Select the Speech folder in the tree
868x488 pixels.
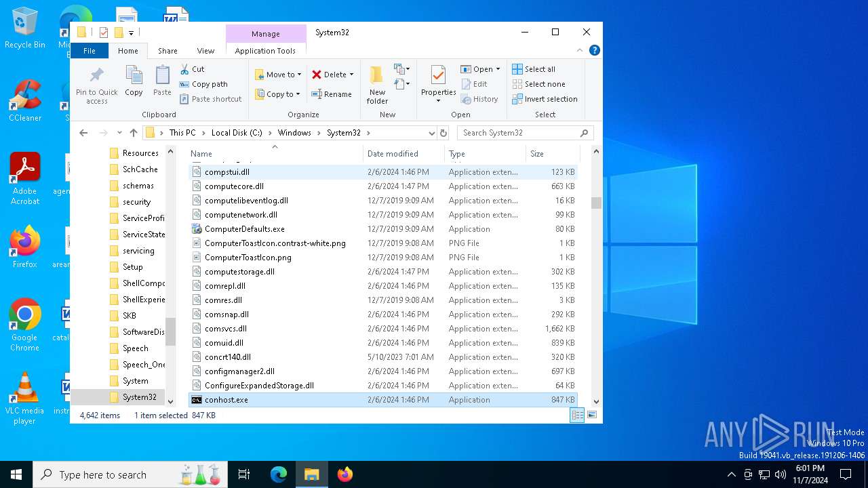[x=136, y=348]
